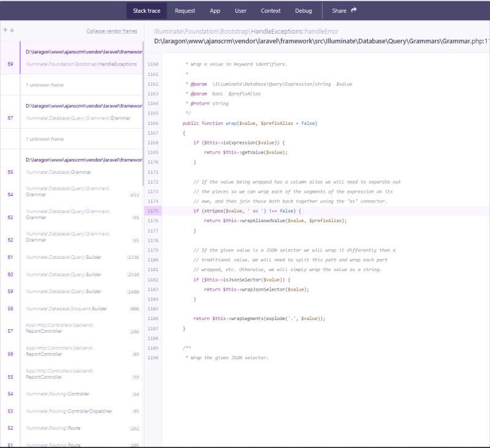490x448 pixels.
Task: Click Collapse vendor frames link
Action: (x=111, y=31)
